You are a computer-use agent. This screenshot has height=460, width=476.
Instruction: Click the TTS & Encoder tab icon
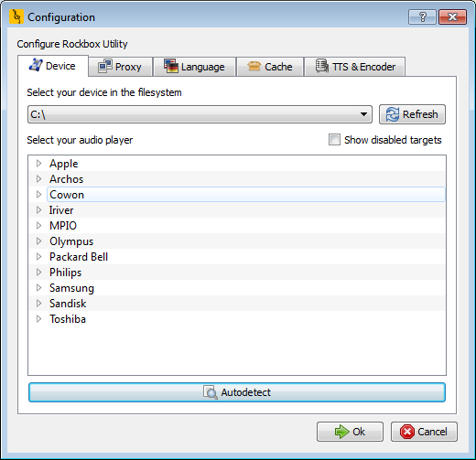click(x=321, y=66)
